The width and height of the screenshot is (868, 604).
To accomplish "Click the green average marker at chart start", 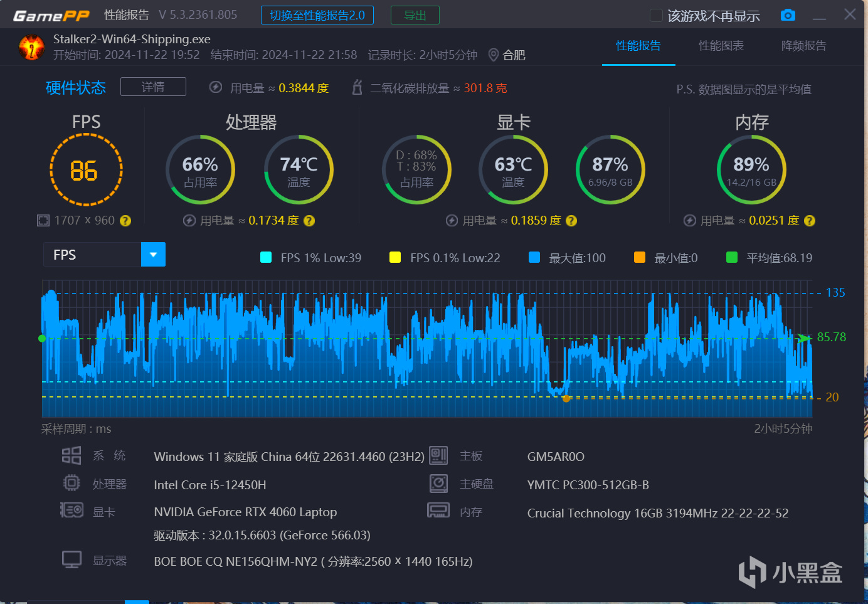I will [42, 338].
